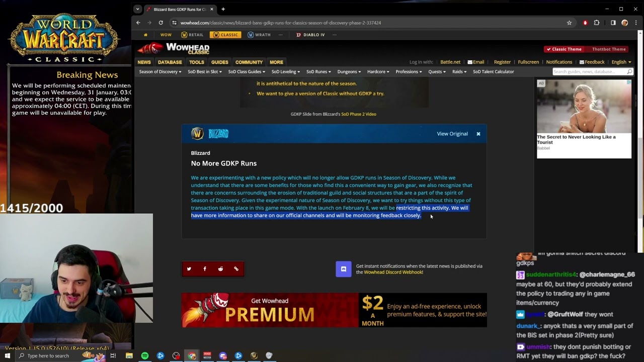The width and height of the screenshot is (644, 362).
Task: Open Chrome side panel icon
Action: click(613, 23)
